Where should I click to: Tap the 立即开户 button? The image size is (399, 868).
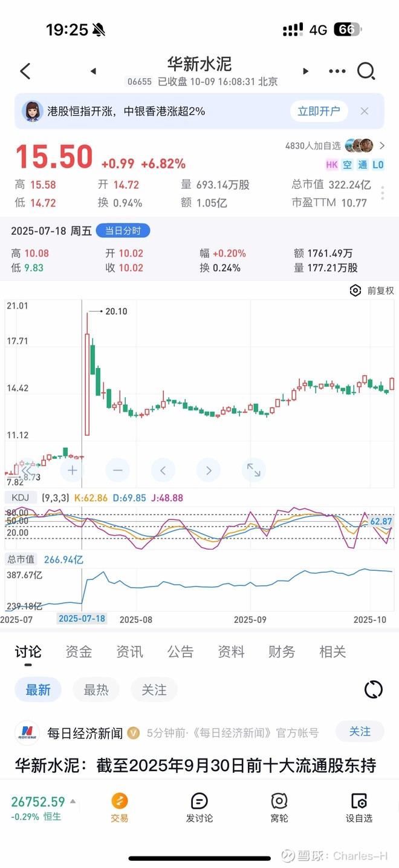pos(319,111)
